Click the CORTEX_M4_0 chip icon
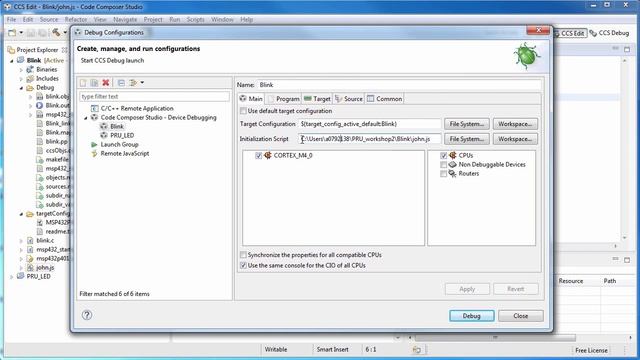640x360 pixels. tap(268, 155)
